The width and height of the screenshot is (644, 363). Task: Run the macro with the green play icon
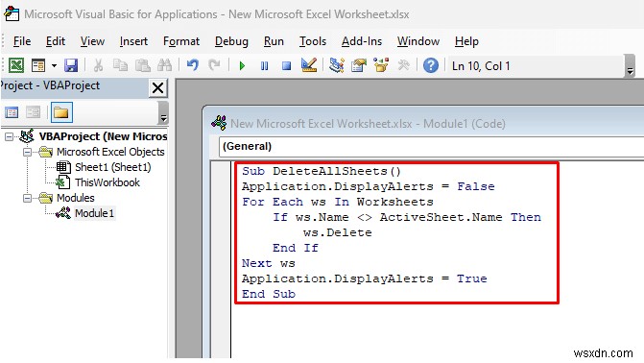point(242,65)
